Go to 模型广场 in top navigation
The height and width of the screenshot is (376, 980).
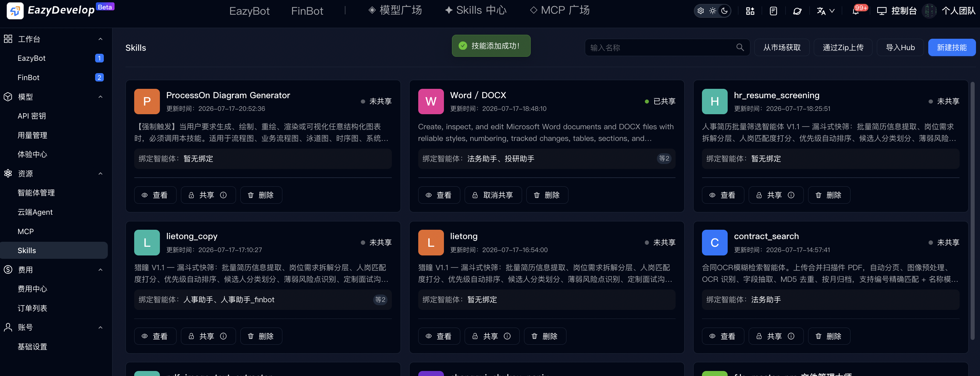(x=395, y=10)
